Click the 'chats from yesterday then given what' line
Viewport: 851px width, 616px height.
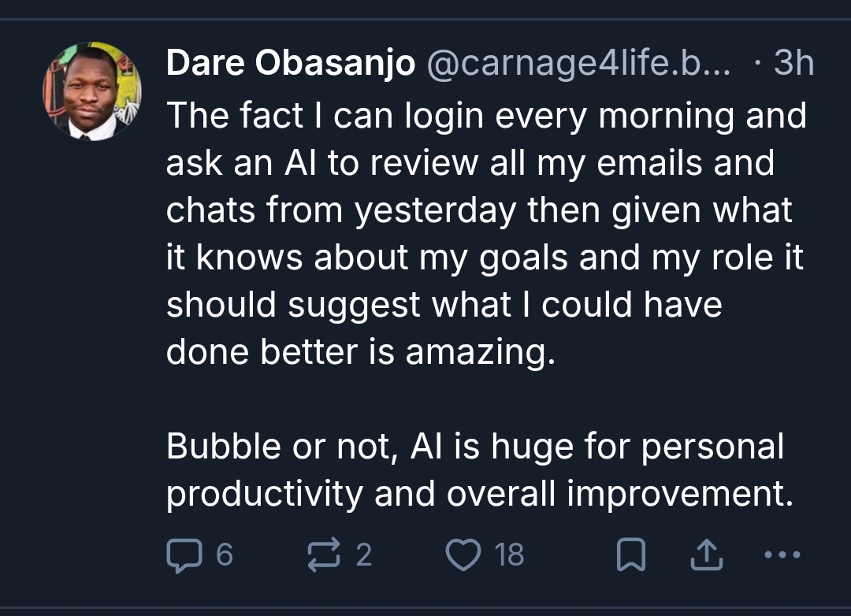479,210
